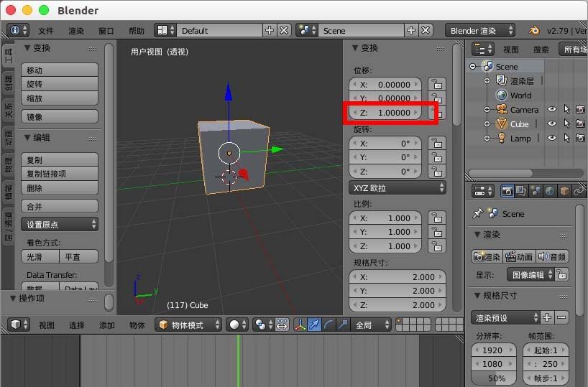Click the add screen layout plus icon
The height and width of the screenshot is (387, 588).
coord(270,30)
